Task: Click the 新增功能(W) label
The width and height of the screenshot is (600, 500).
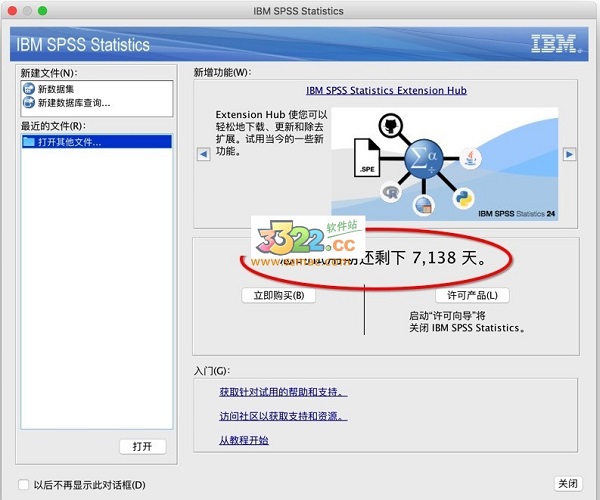Action: [x=223, y=72]
